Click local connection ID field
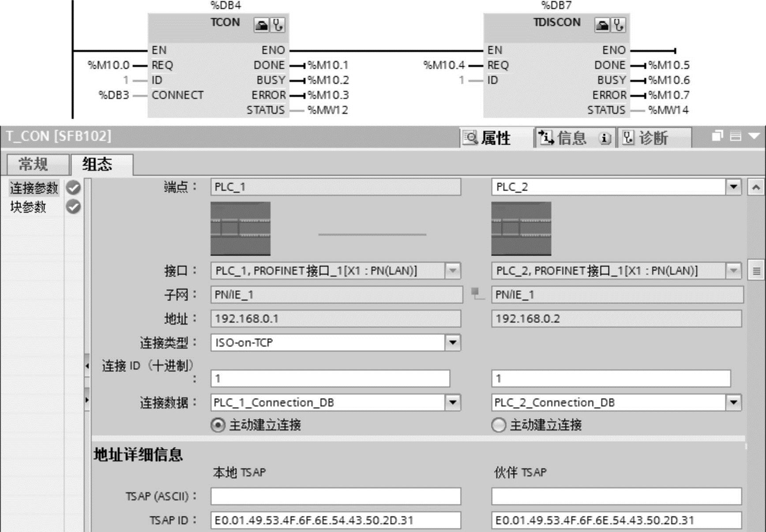Image resolution: width=766 pixels, height=532 pixels. pyautogui.click(x=330, y=378)
